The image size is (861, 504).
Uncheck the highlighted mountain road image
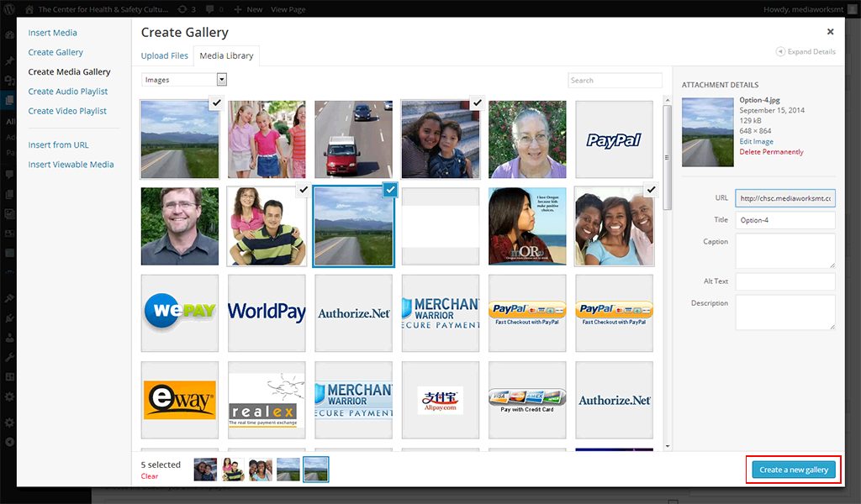tap(390, 190)
